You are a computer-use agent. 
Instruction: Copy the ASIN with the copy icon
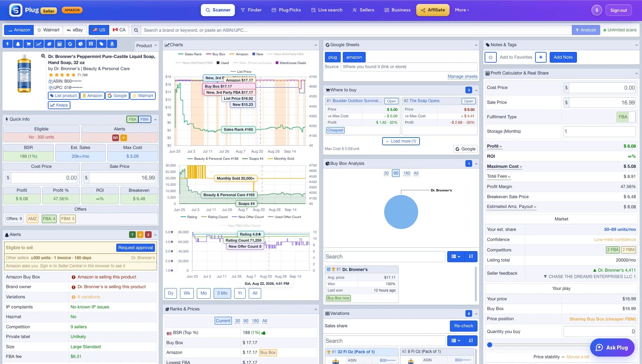click(50, 81)
